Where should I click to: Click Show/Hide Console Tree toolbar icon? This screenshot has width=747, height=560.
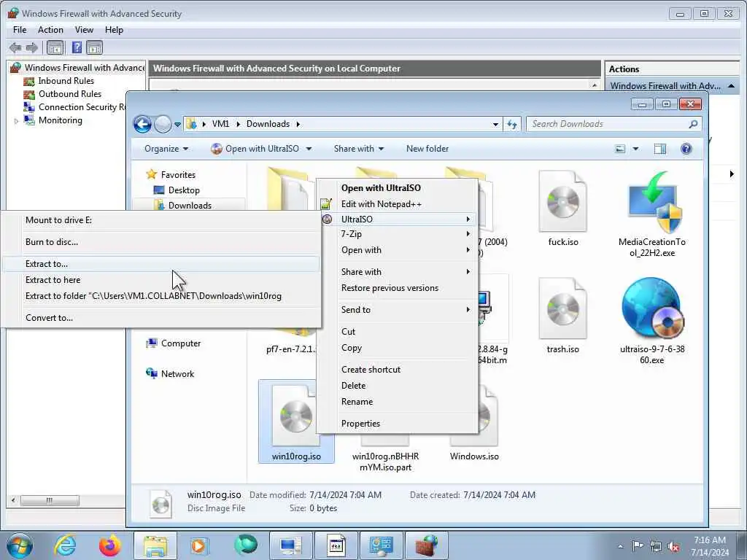55,47
